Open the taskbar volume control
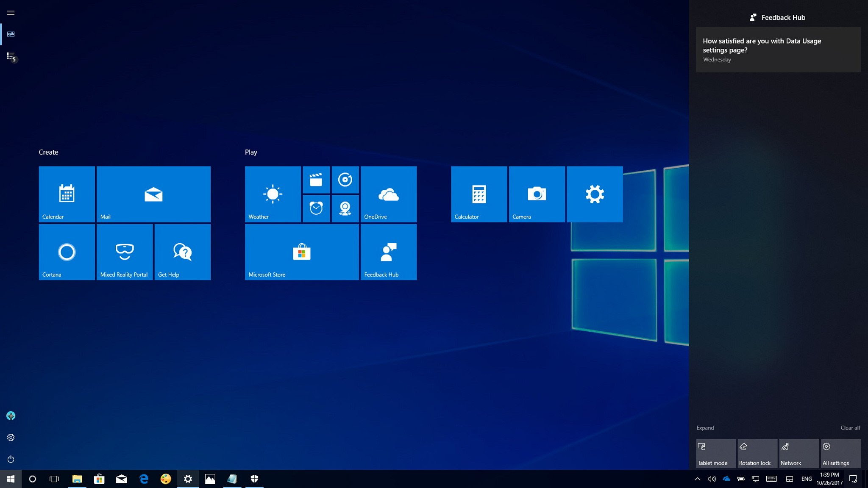This screenshot has height=488, width=868. (712, 479)
